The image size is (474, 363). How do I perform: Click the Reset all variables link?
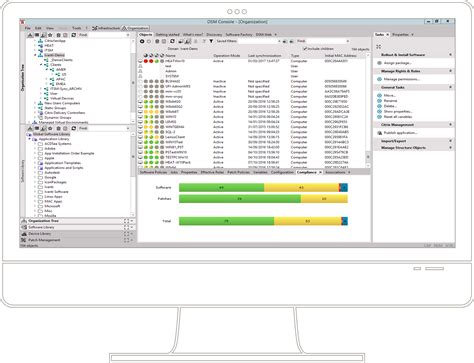pyautogui.click(x=398, y=117)
